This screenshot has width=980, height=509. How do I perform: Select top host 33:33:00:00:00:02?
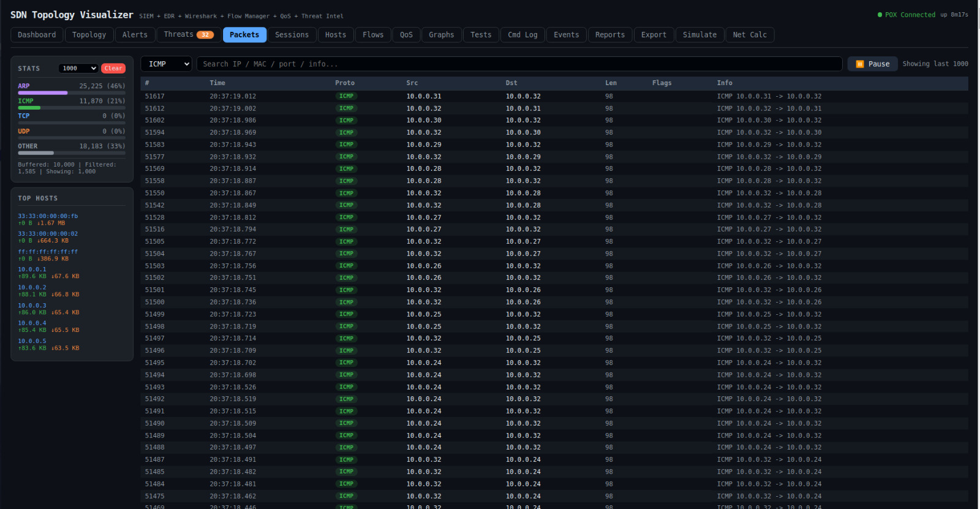point(48,234)
